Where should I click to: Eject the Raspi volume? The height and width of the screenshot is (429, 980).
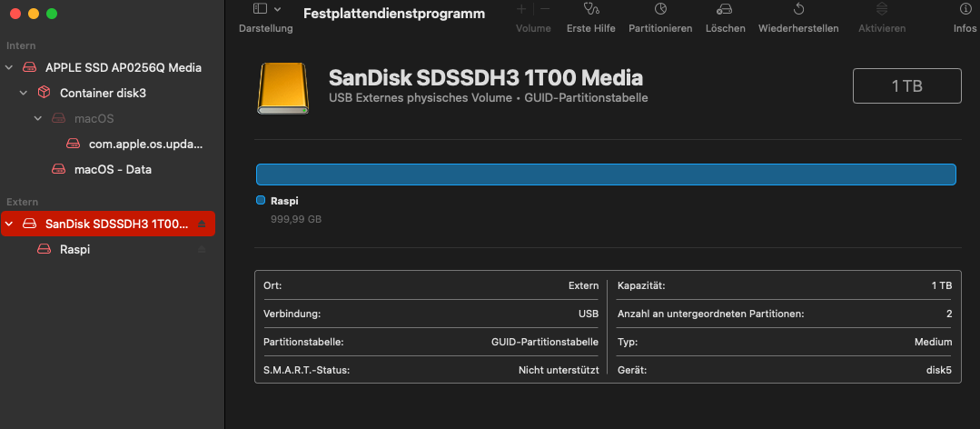(202, 249)
